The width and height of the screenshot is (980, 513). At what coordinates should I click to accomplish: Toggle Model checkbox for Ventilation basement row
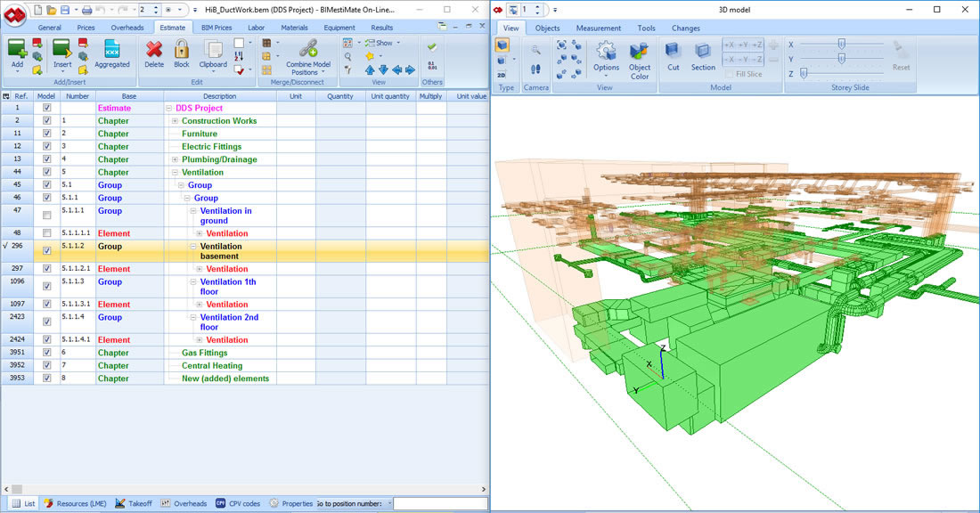47,250
